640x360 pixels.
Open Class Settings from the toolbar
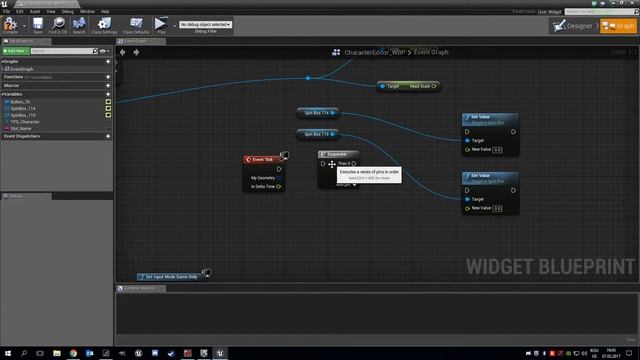click(x=104, y=25)
